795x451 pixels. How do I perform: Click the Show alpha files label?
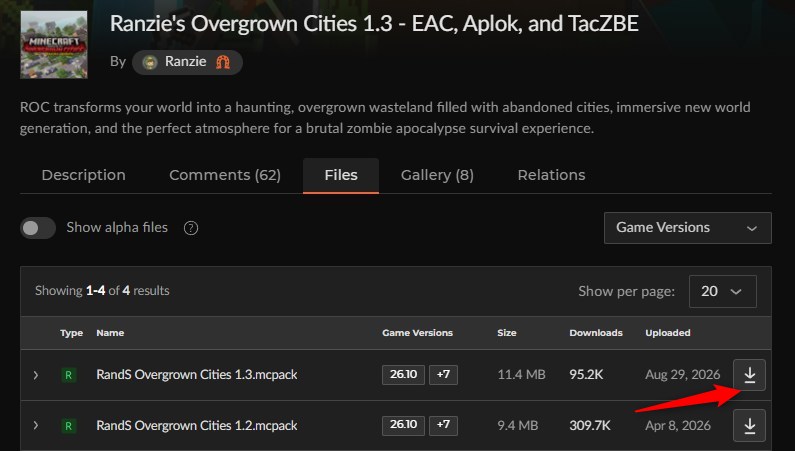point(117,228)
